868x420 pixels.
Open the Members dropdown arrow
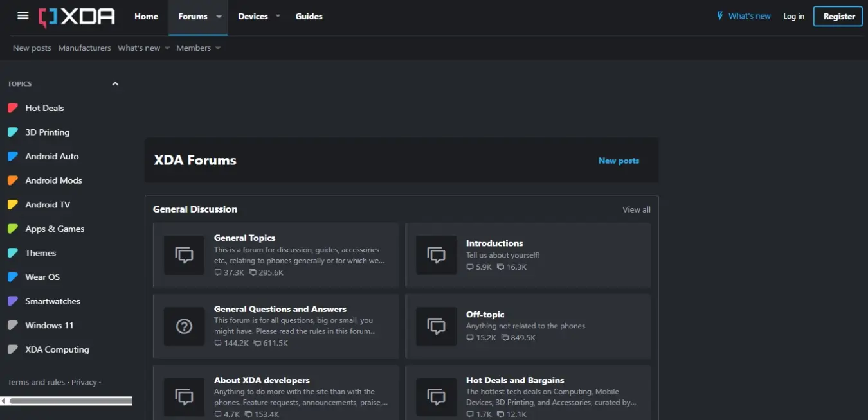point(218,48)
